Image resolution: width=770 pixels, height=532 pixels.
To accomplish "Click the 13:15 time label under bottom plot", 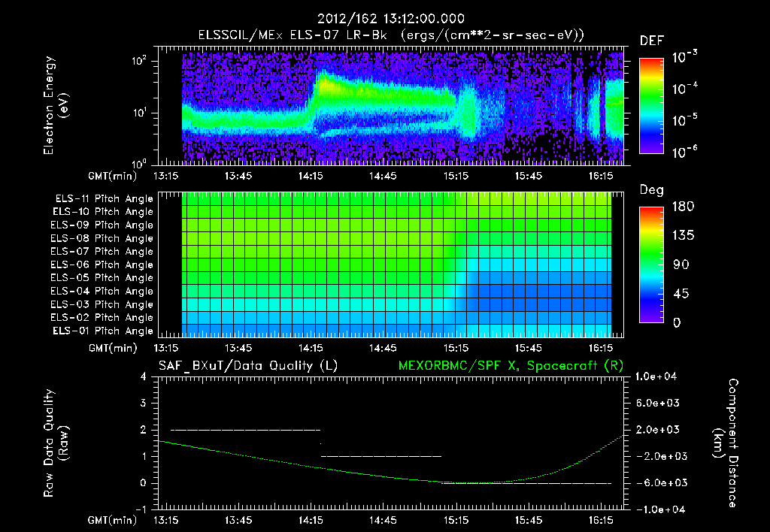I will (166, 521).
